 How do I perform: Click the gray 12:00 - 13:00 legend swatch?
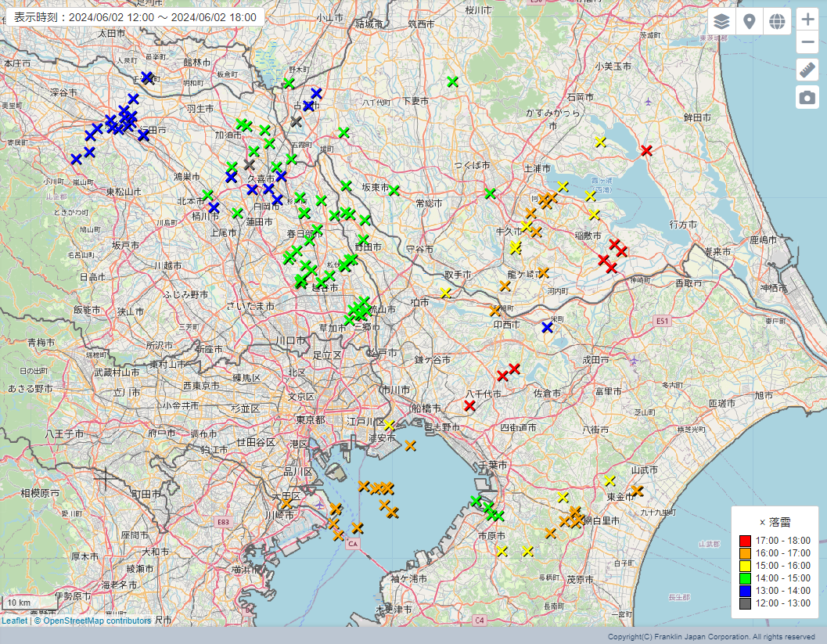[x=745, y=603]
